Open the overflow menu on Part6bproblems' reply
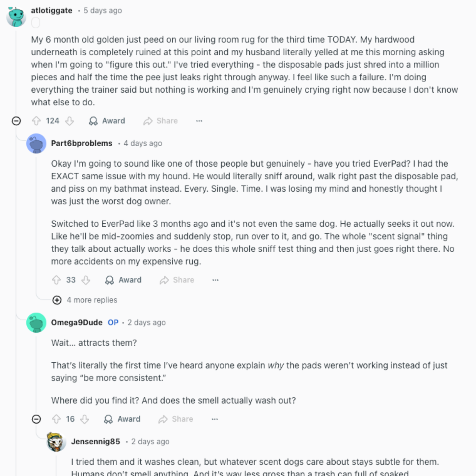Viewport: 476px width, 476px height. (x=215, y=280)
